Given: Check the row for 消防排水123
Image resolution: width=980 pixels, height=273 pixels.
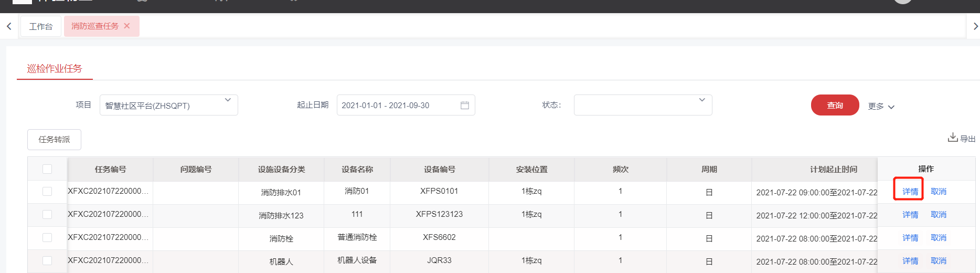Looking at the screenshot, I should pos(47,214).
